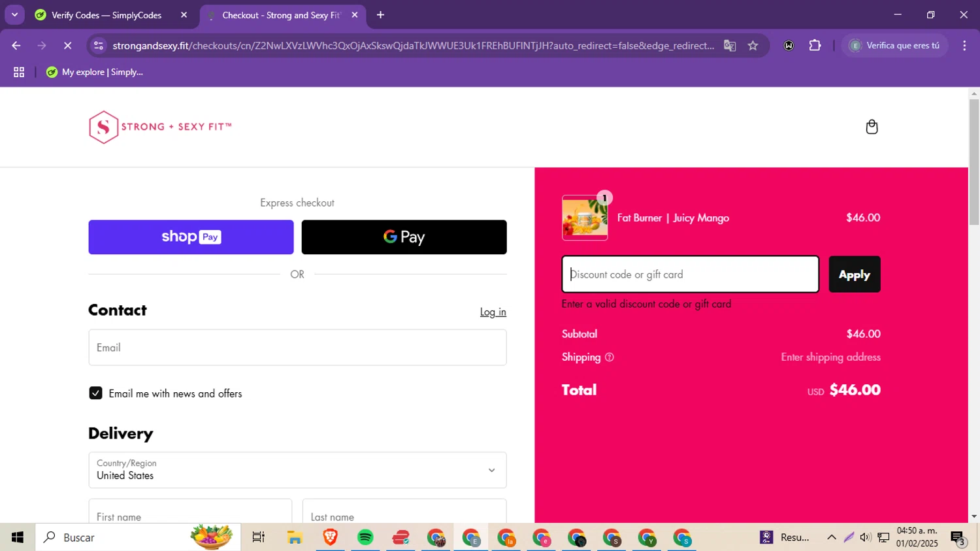Open Chrome with pink e profile badge
980x551 pixels.
click(x=542, y=537)
